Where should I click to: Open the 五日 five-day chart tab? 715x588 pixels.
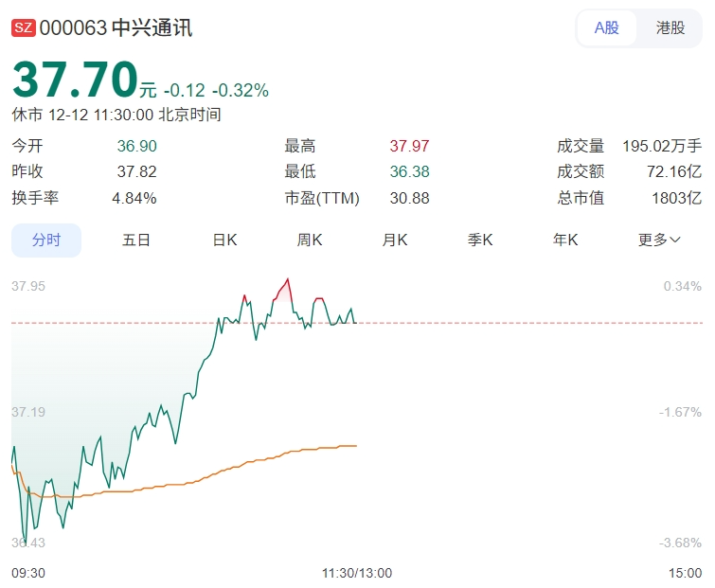[x=136, y=240]
